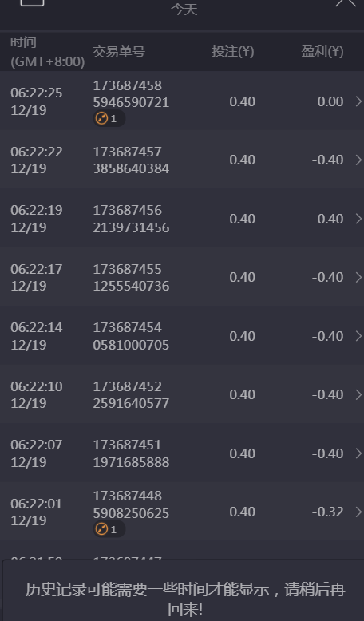This screenshot has height=621, width=364.
Task: Open chevron on the 06:22:17 row
Action: coord(358,277)
